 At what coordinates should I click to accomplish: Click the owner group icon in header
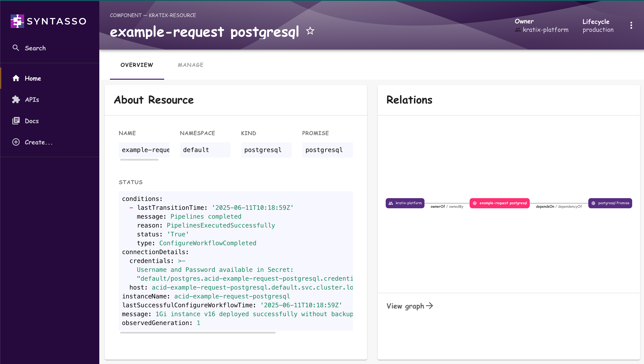click(518, 30)
